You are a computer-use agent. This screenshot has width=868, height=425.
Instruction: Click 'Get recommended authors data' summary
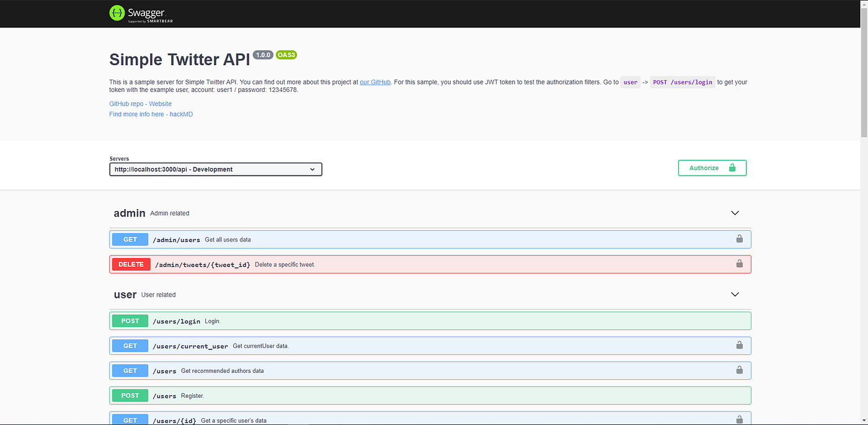(222, 371)
